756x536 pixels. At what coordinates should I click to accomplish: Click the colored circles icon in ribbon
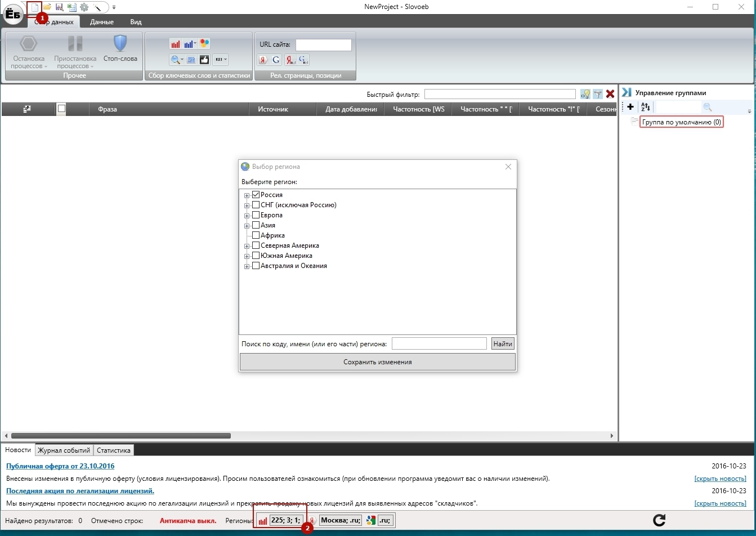(x=204, y=44)
